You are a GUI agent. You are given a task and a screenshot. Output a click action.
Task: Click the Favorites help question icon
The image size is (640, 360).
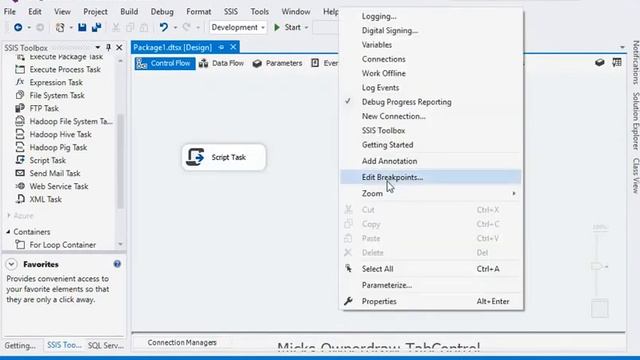coord(117,264)
